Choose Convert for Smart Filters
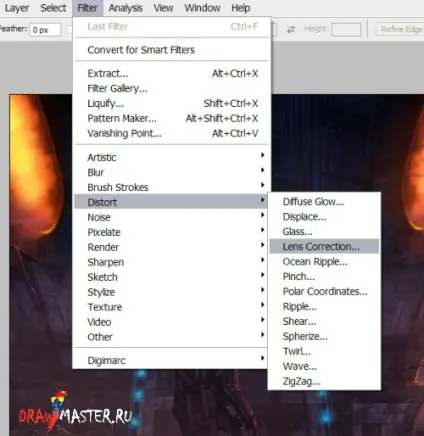424x436 pixels. (x=171, y=50)
